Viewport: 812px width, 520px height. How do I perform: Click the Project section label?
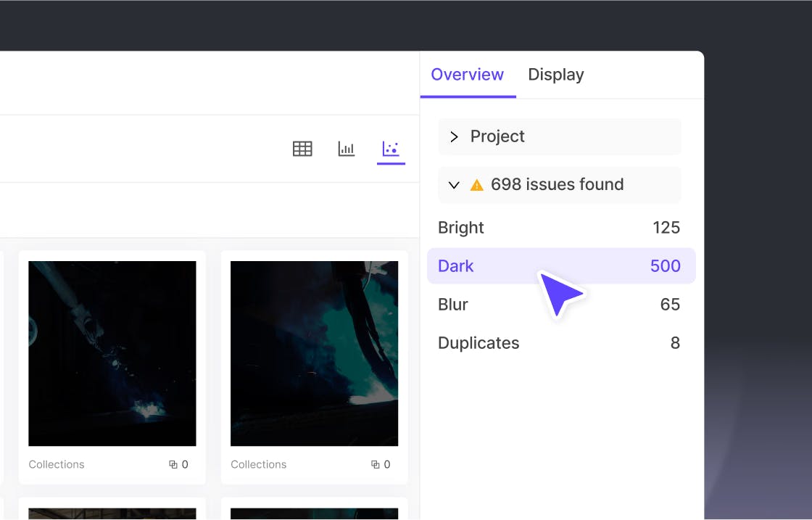coord(497,136)
